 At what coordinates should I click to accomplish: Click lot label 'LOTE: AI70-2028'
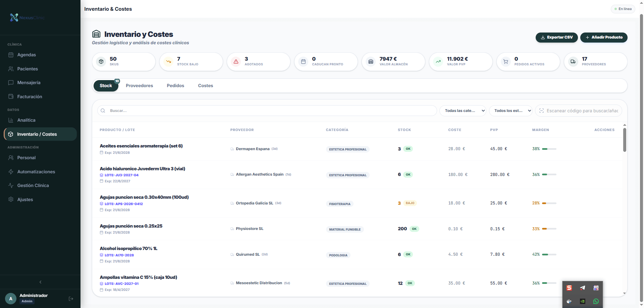coord(119,255)
